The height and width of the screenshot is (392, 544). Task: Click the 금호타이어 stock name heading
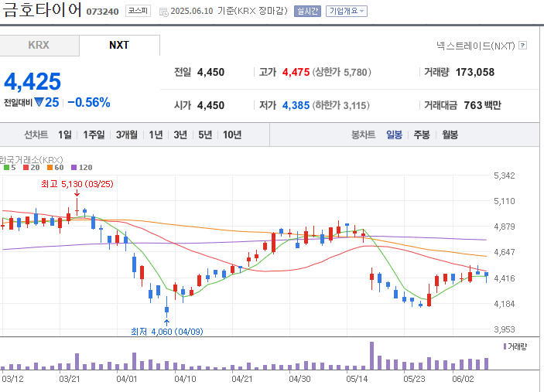coord(42,9)
